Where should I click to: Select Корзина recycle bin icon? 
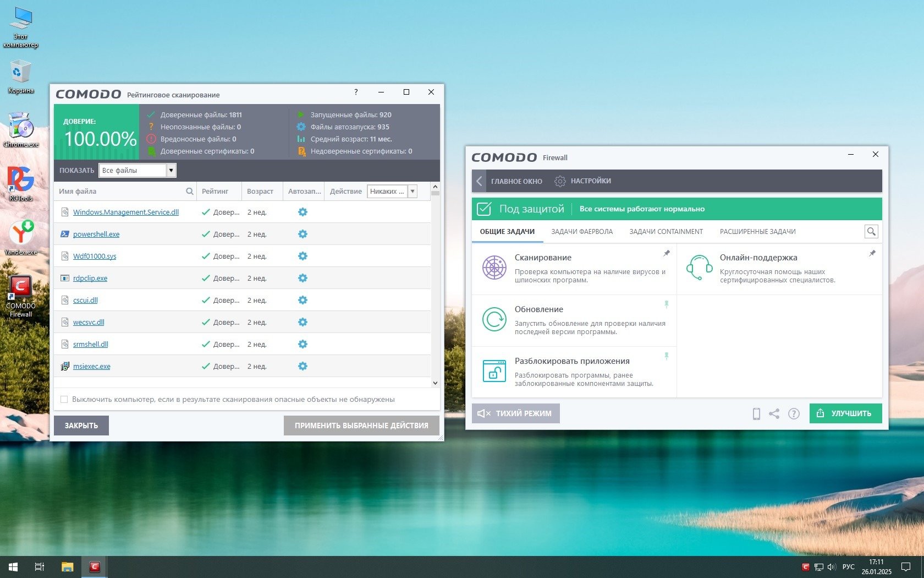pos(21,77)
